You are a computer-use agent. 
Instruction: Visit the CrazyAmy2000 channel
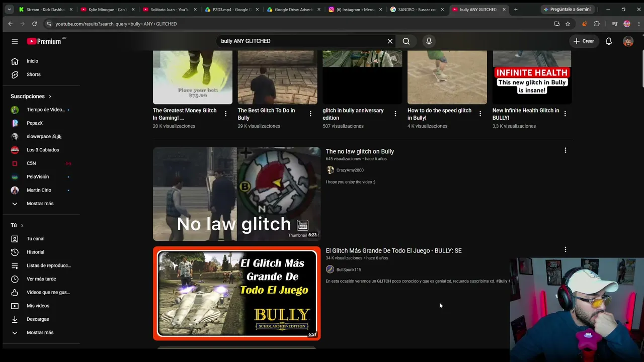click(x=350, y=170)
